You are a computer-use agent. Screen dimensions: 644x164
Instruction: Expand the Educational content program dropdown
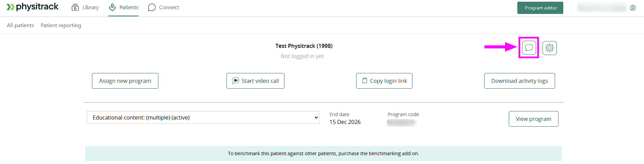coord(203,117)
